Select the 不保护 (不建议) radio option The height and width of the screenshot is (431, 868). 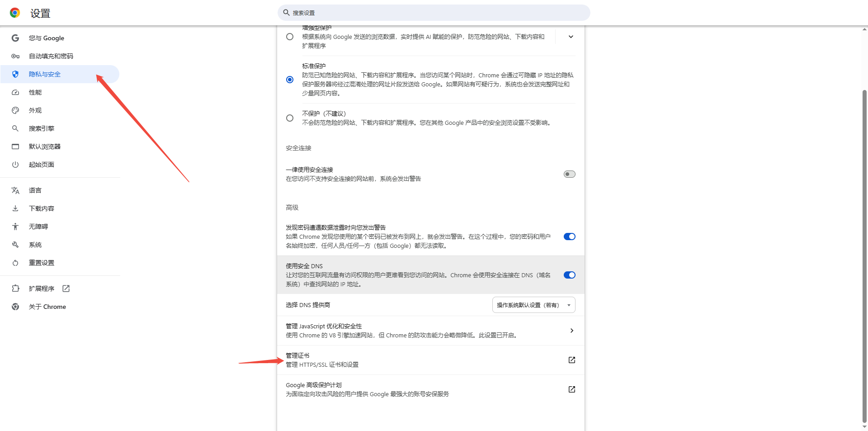pos(290,118)
